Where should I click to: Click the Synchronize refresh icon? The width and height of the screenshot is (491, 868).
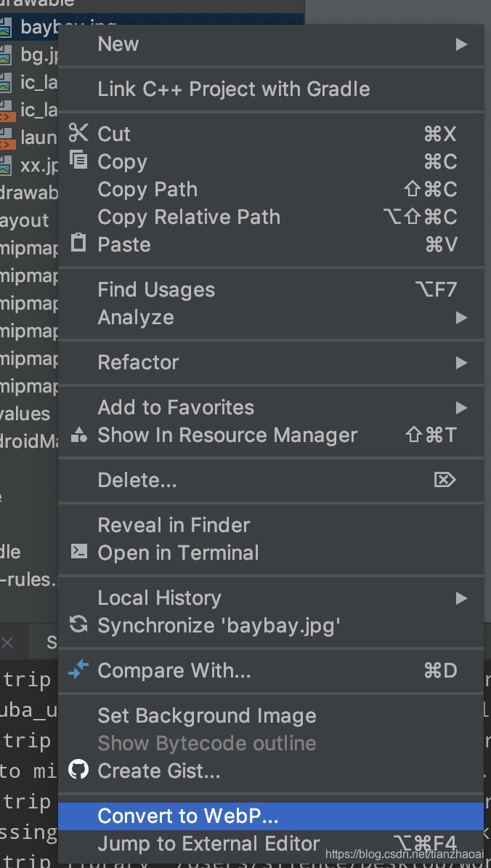point(78,624)
